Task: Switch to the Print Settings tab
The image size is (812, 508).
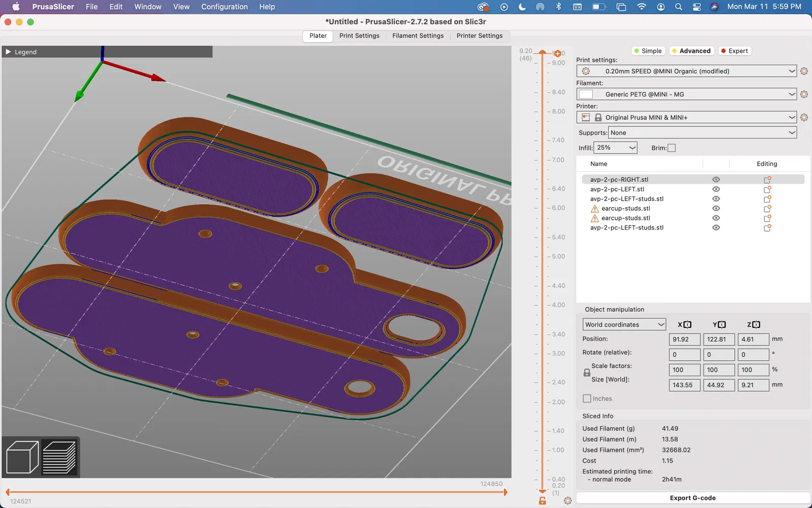Action: (359, 36)
